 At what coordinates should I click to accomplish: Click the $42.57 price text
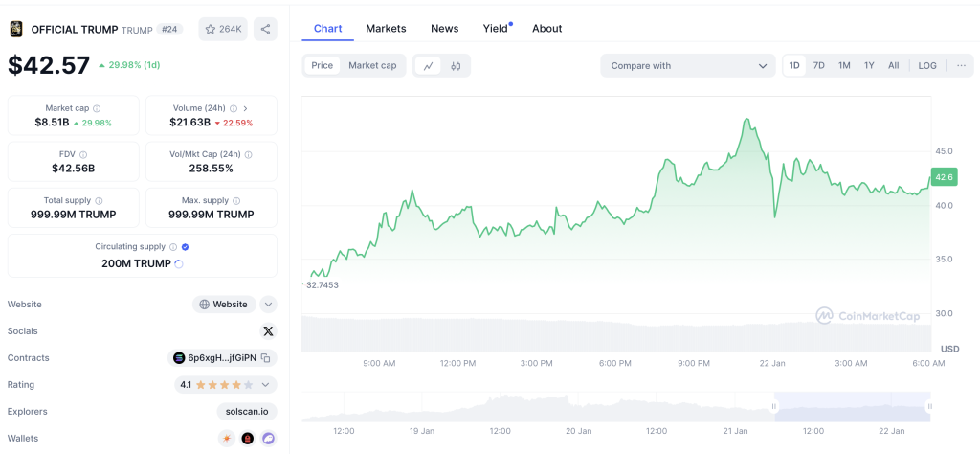[x=49, y=65]
